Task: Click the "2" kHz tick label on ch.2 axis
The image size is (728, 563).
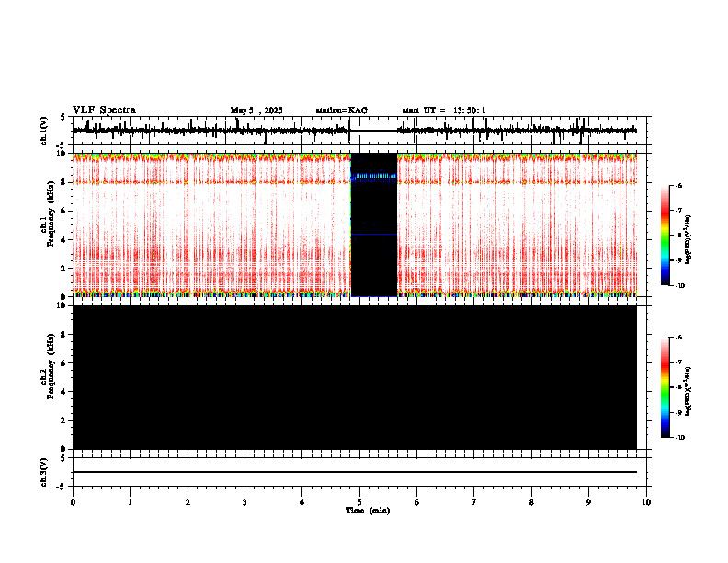Action: (64, 420)
